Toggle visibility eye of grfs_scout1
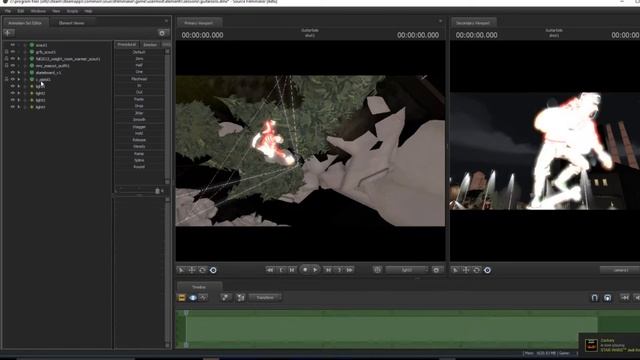The height and width of the screenshot is (360, 640). point(13,52)
